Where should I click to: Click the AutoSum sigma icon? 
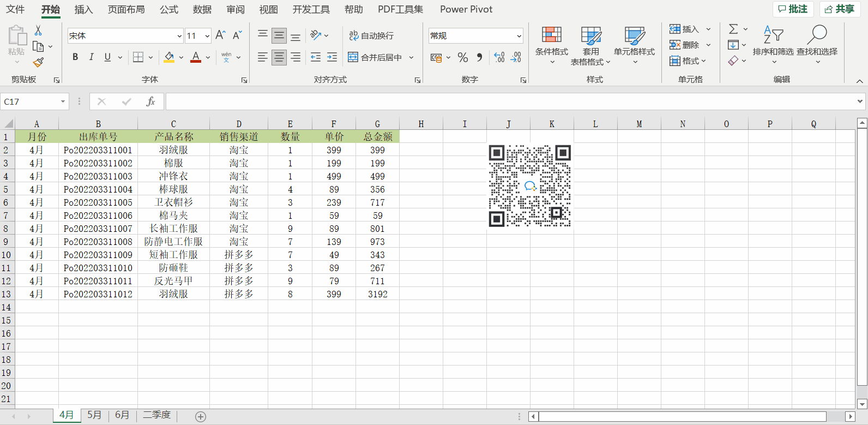click(733, 29)
